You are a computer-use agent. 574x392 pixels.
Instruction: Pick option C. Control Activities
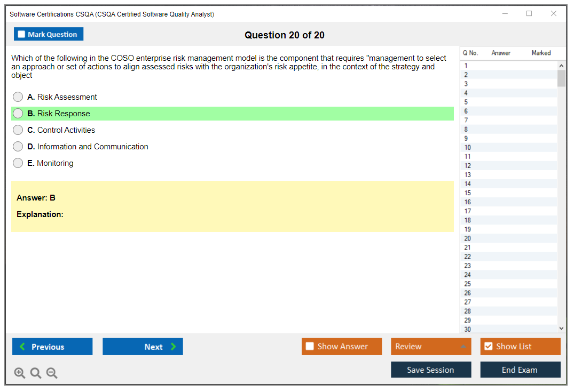point(18,130)
